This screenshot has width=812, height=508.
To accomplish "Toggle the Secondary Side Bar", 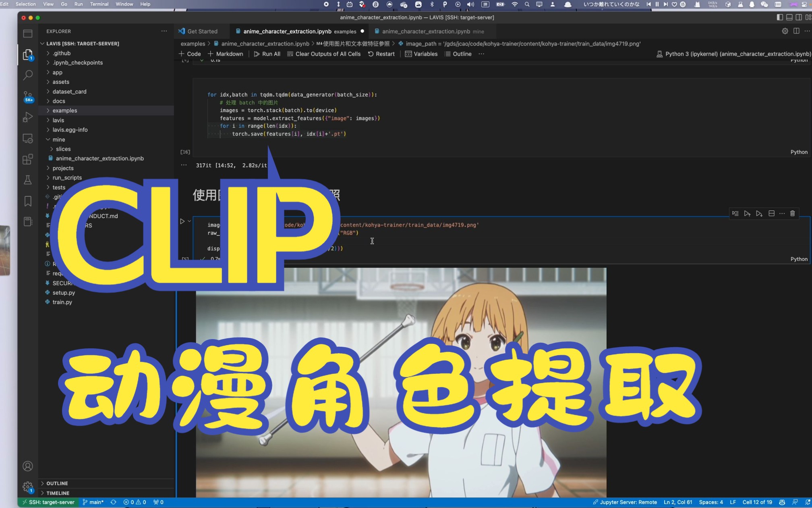I will pos(798,17).
